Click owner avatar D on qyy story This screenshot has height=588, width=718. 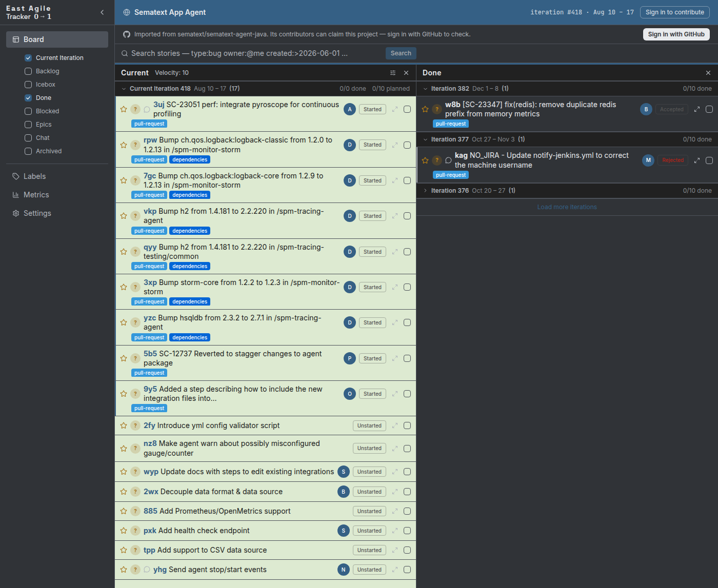pyautogui.click(x=350, y=252)
